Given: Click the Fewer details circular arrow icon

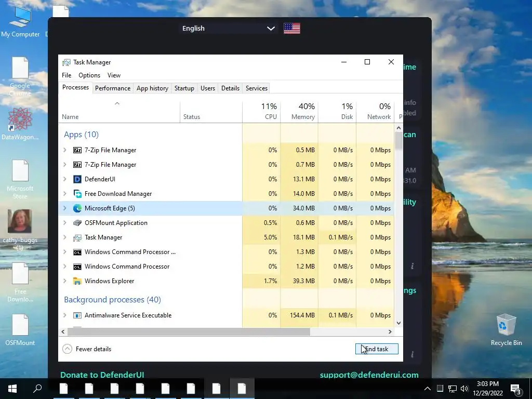Looking at the screenshot, I should pos(67,349).
